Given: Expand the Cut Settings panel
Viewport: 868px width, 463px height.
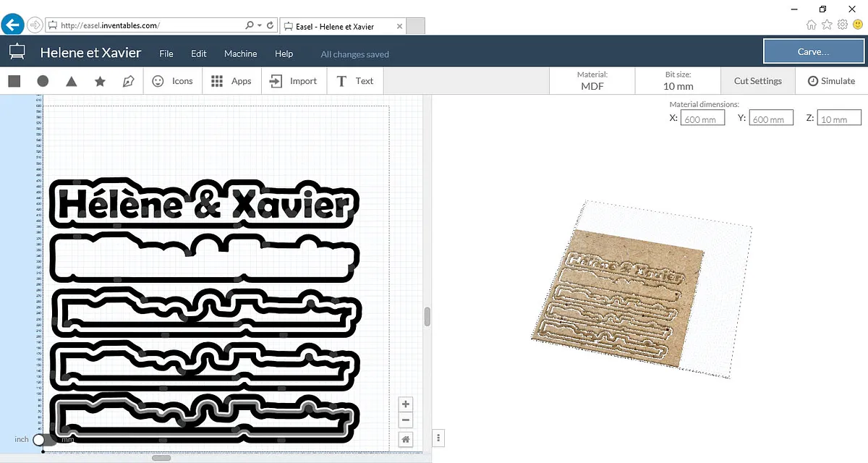Looking at the screenshot, I should (x=757, y=81).
